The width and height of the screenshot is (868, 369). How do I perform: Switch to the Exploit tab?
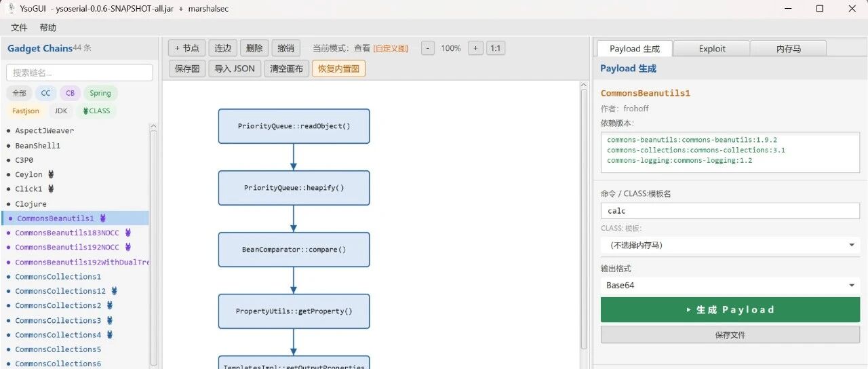[x=712, y=48]
